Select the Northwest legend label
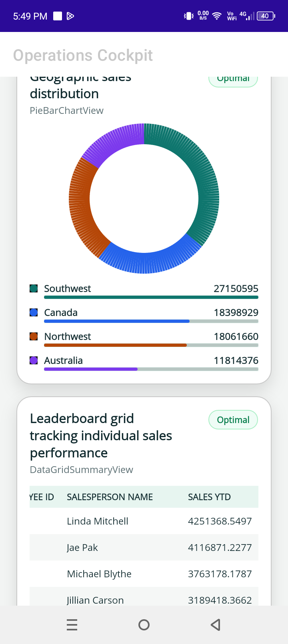The width and height of the screenshot is (288, 644). click(x=67, y=336)
